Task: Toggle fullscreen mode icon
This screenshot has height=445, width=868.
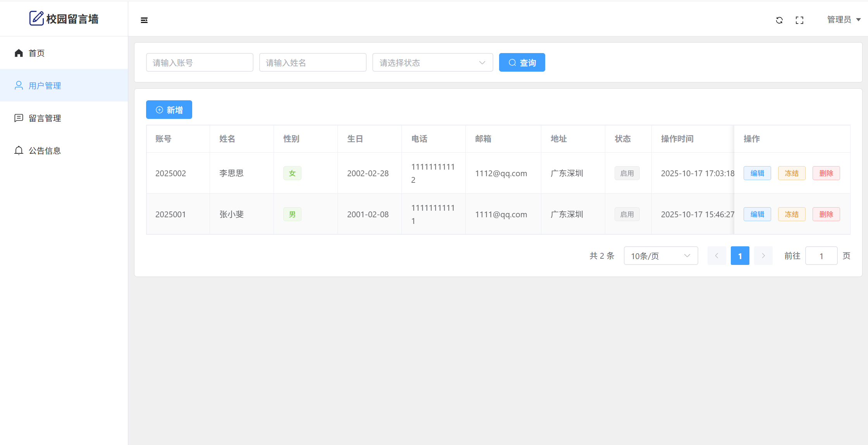Action: pyautogui.click(x=799, y=20)
